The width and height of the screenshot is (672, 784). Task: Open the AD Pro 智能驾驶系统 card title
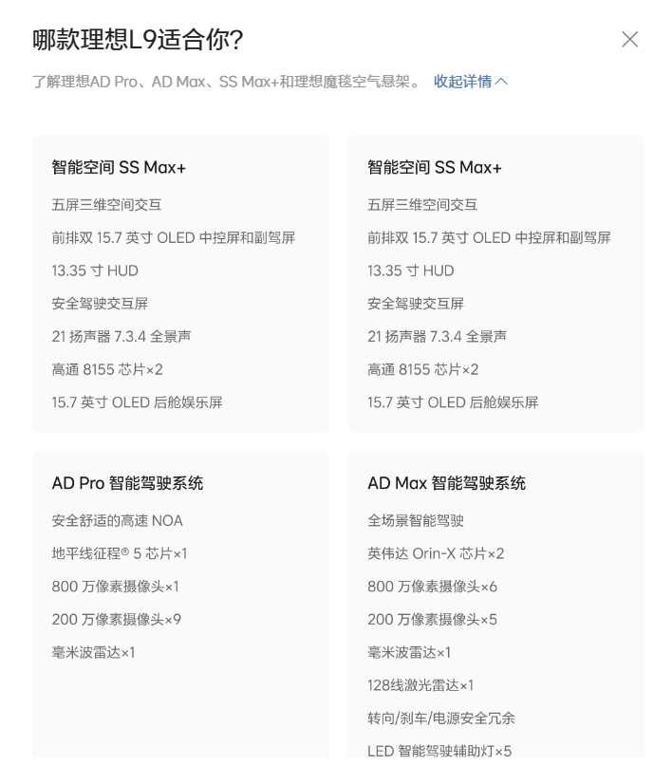[127, 483]
